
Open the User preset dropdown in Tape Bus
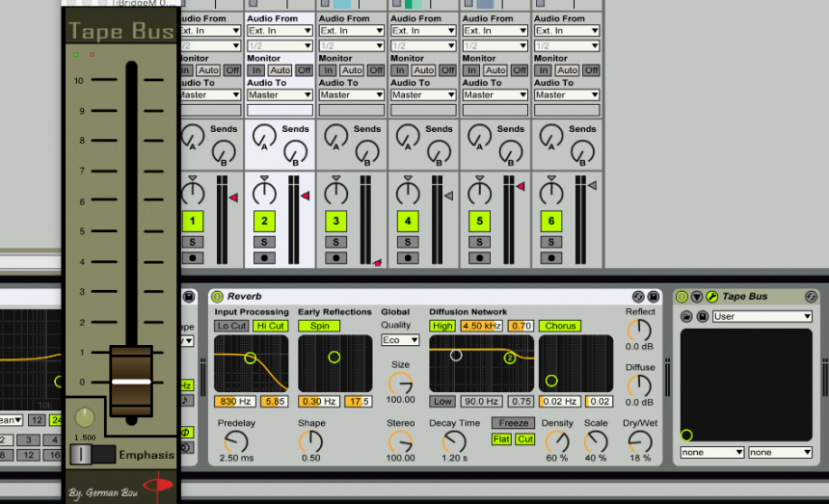pyautogui.click(x=762, y=316)
